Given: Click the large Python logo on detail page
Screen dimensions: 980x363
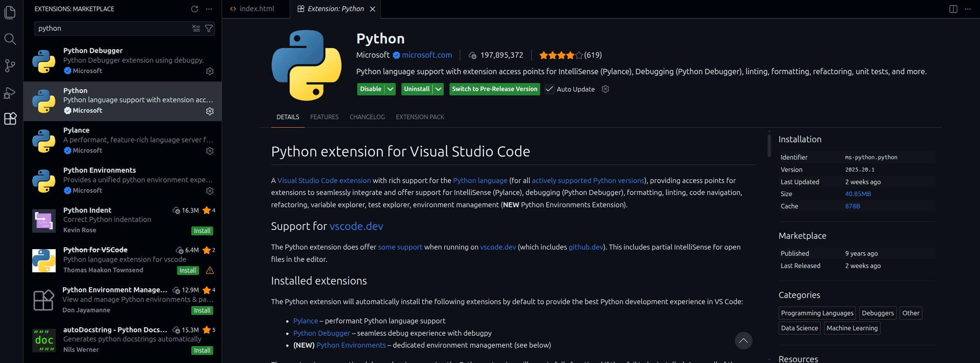Looking at the screenshot, I should [x=307, y=65].
